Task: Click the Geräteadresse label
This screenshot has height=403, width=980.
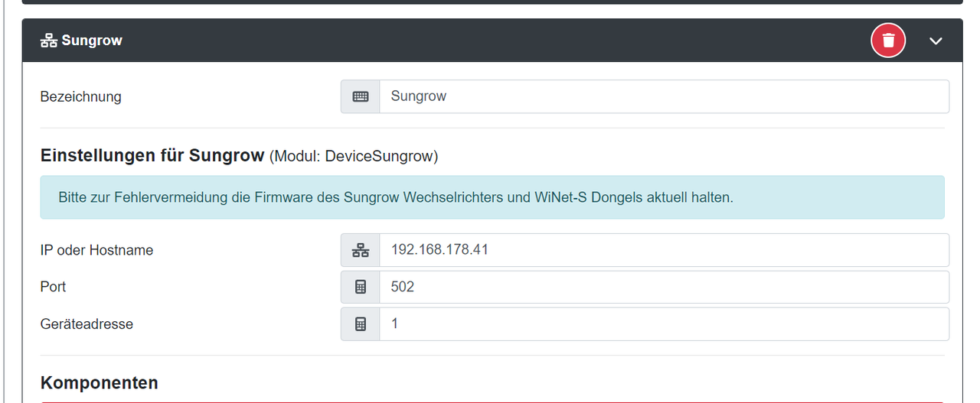Action: pyautogui.click(x=87, y=324)
